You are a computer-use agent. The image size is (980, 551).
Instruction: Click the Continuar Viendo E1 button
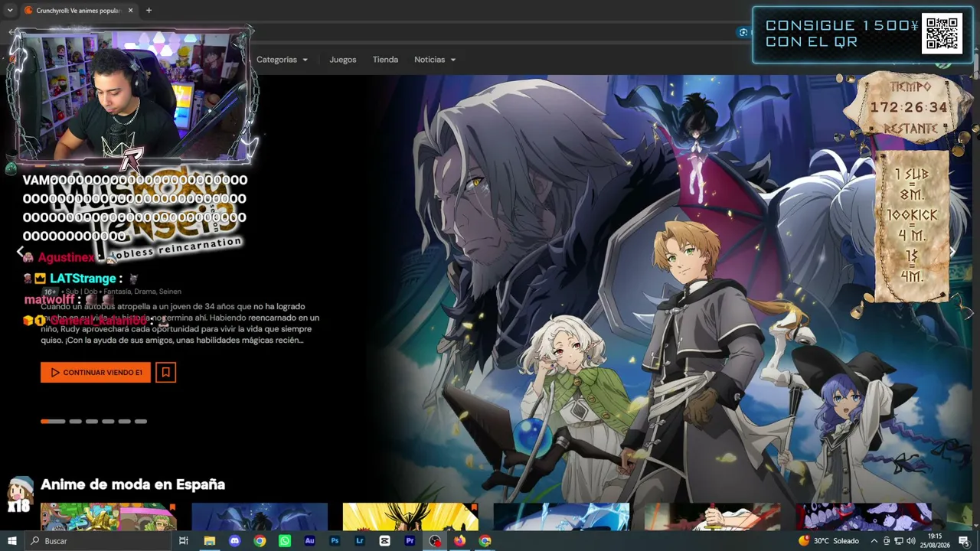(x=96, y=373)
